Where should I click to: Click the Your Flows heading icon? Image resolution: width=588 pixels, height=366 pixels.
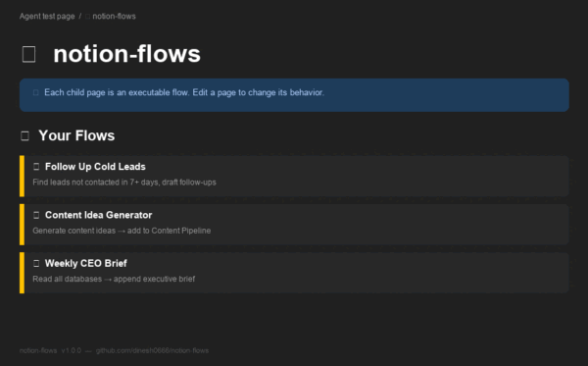coord(24,135)
